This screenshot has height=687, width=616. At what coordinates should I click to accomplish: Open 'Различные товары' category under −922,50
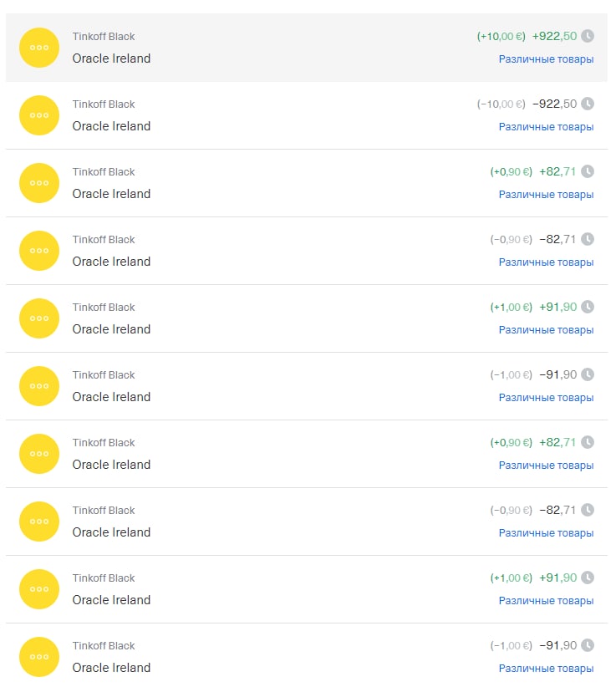click(x=546, y=127)
